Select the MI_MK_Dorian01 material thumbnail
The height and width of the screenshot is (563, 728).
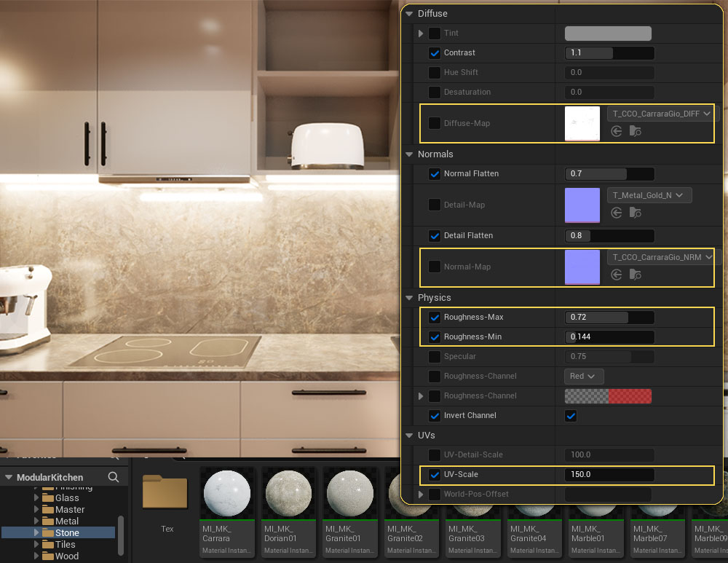coord(288,493)
